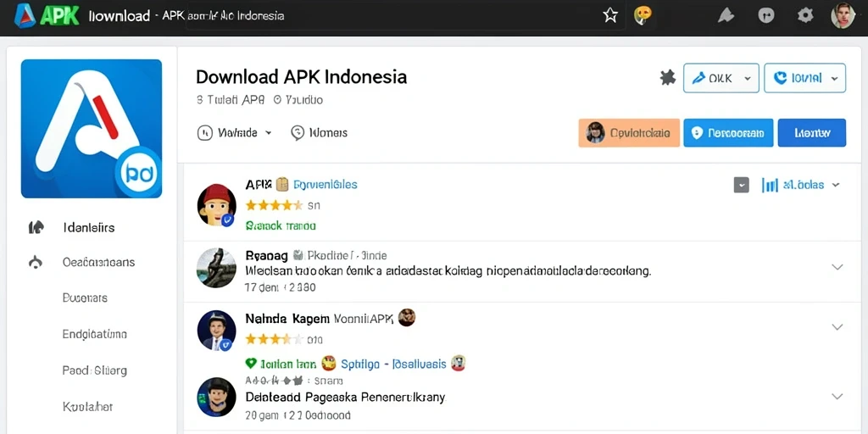Expand the Reanag review row chevron
868x434 pixels.
tap(837, 267)
